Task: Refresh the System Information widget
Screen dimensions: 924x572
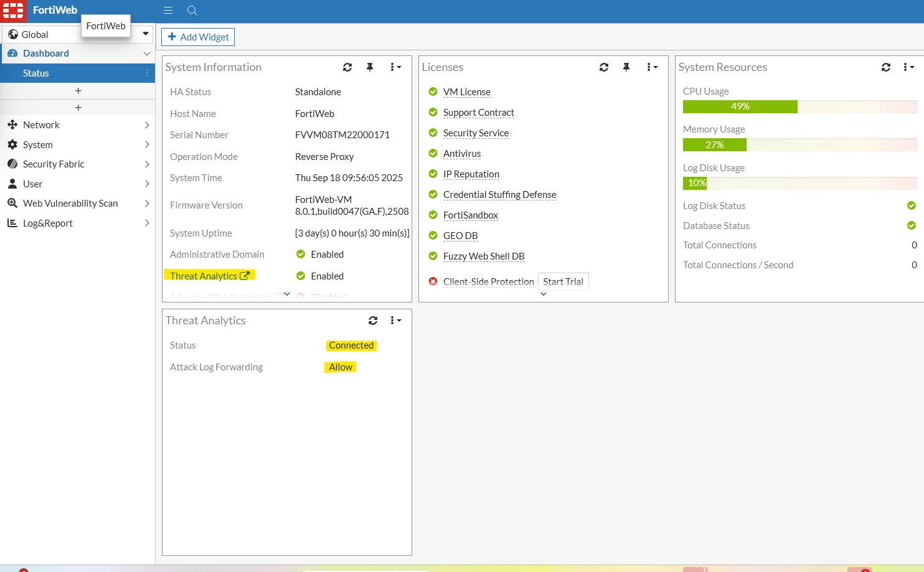Action: pos(347,67)
